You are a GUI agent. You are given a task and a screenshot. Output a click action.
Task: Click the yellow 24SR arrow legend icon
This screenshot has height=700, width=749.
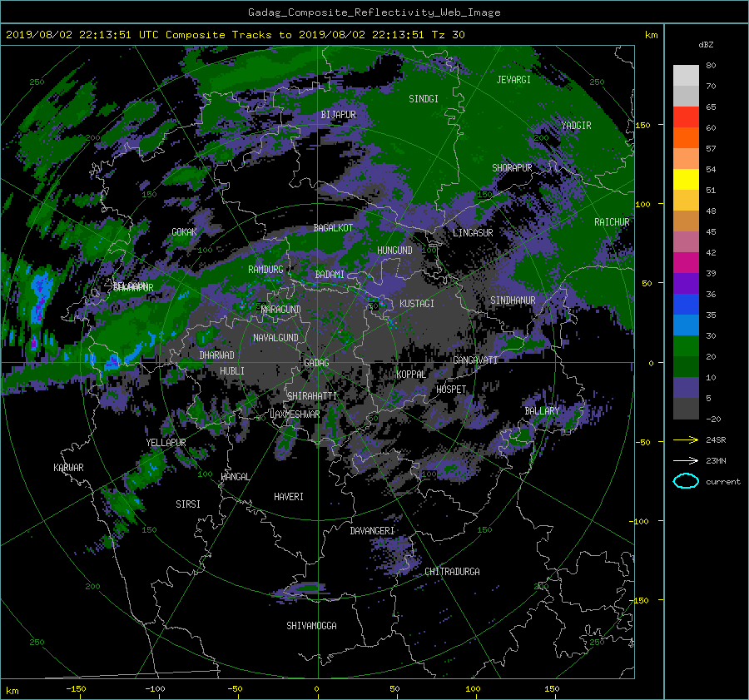click(686, 440)
